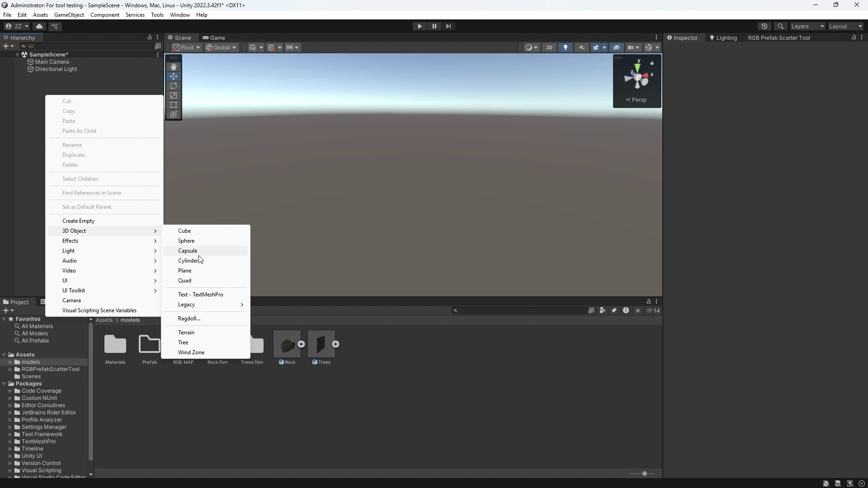
Task: Expand the TextMeshPro package folder
Action: click(x=10, y=441)
